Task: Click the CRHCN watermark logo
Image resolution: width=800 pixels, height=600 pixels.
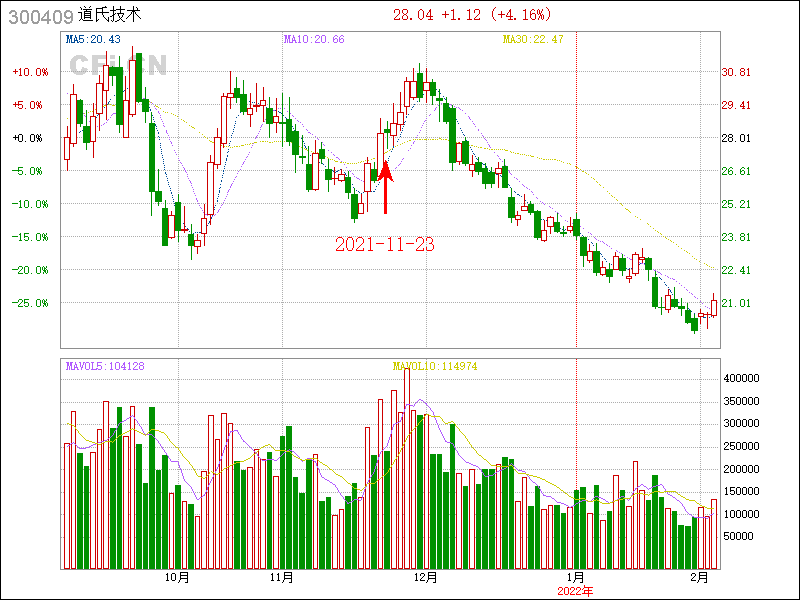Action: point(118,65)
